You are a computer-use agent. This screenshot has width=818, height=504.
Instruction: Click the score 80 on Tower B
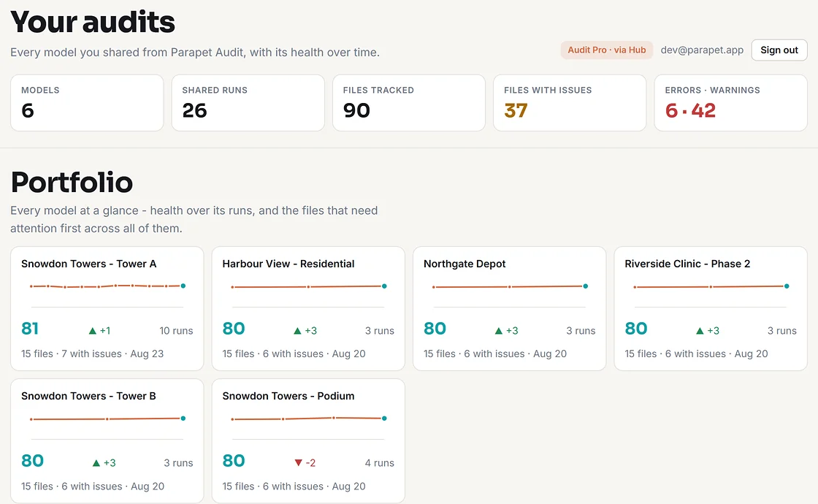pos(32,461)
